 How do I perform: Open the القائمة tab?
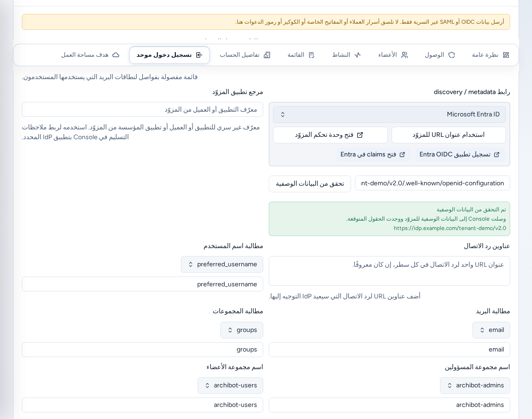point(301,55)
